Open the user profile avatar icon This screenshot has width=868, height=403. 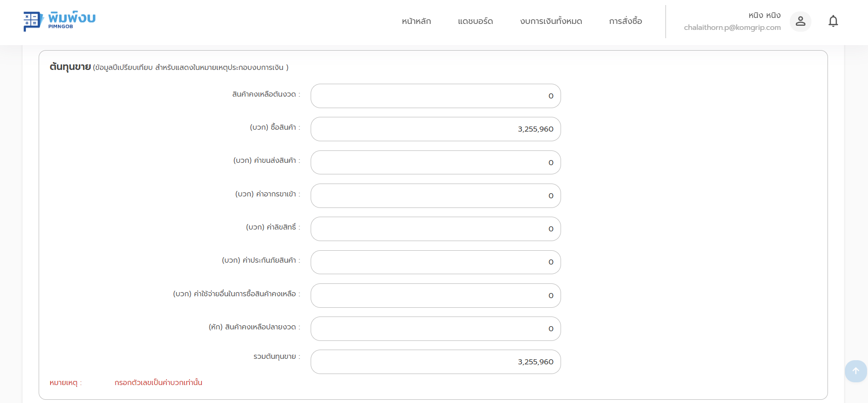(x=800, y=21)
